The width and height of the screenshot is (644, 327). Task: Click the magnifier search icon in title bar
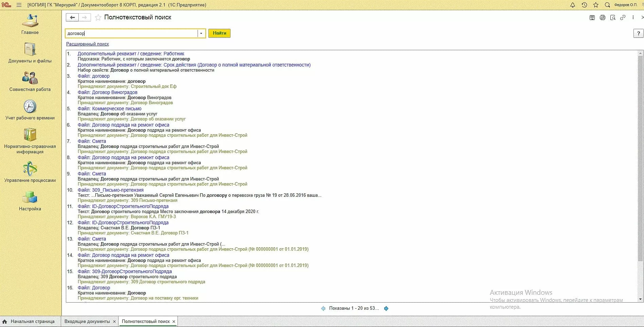click(x=607, y=5)
